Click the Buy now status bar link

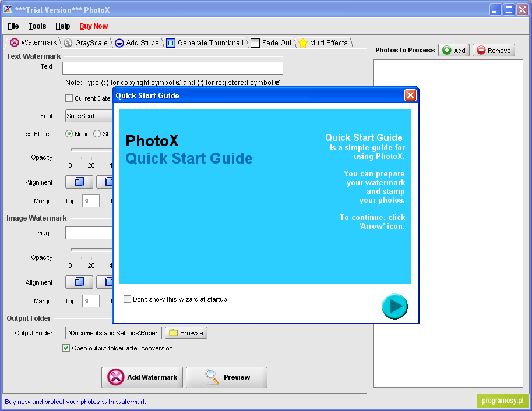[76, 402]
